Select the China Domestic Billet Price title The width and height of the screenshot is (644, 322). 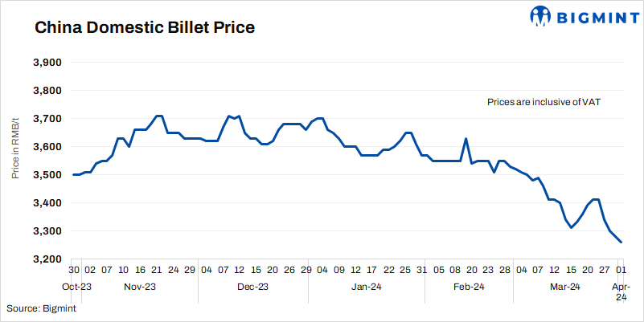pos(145,28)
